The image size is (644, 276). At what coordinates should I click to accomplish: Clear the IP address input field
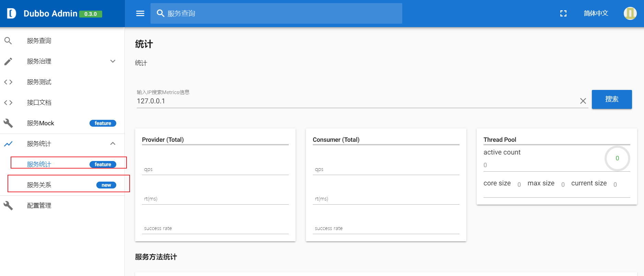click(x=583, y=101)
